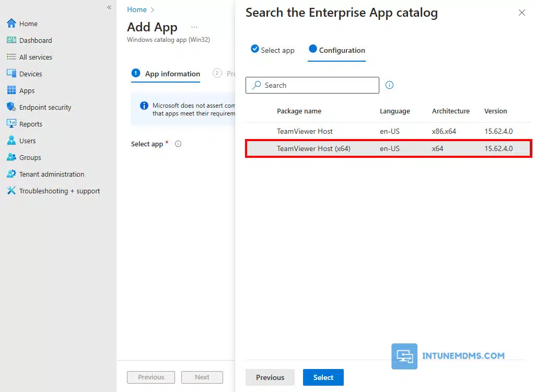Select step 2 tab in wizard
Screen dimensions: 535x392
pos(224,73)
